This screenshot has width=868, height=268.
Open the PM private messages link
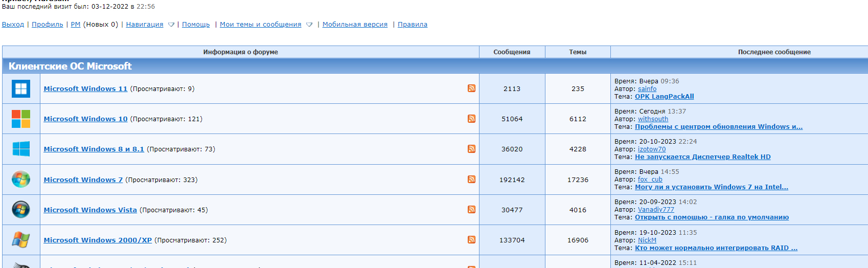[76, 24]
